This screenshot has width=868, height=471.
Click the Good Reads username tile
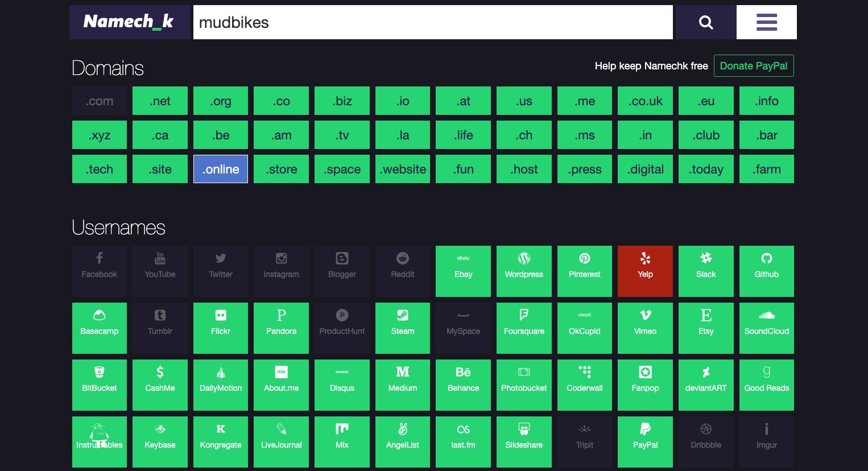coord(767,385)
